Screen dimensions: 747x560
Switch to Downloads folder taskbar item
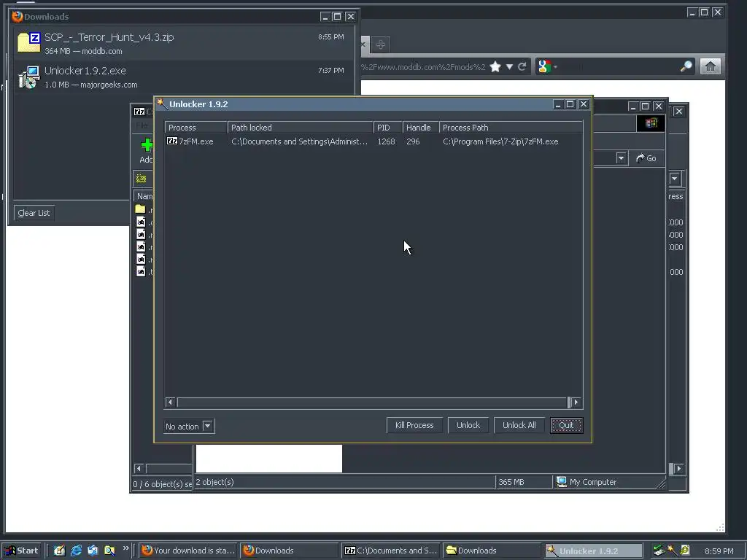(492, 551)
